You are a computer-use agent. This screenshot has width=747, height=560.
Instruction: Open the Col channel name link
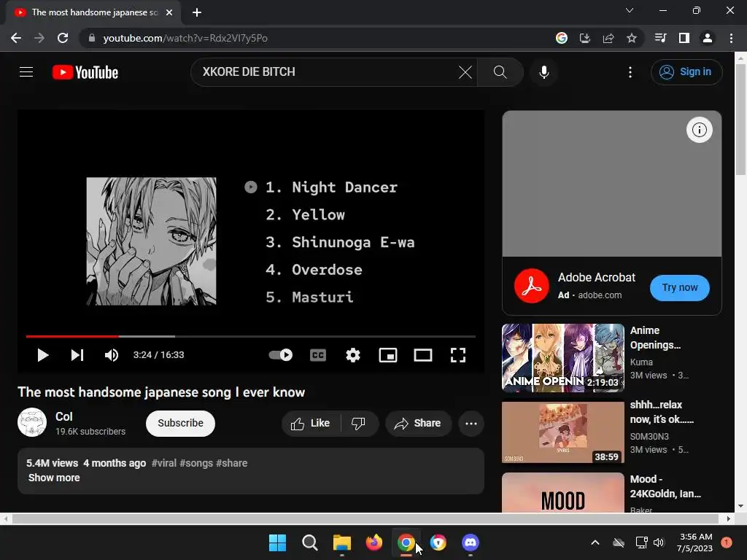point(64,416)
